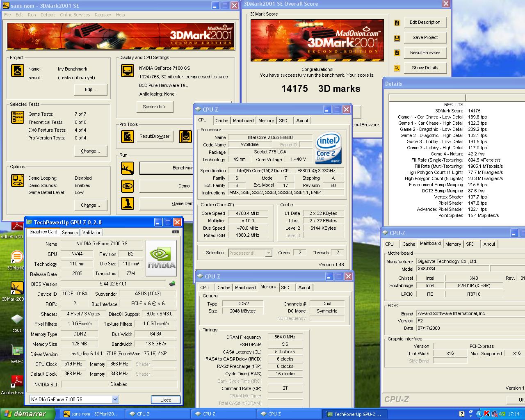Click Change... button under Selected Tests
This screenshot has height=420, width=525.
click(x=91, y=151)
